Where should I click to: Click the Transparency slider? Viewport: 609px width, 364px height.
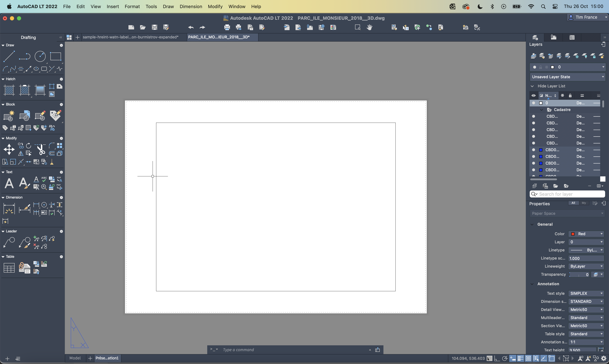[x=579, y=274]
